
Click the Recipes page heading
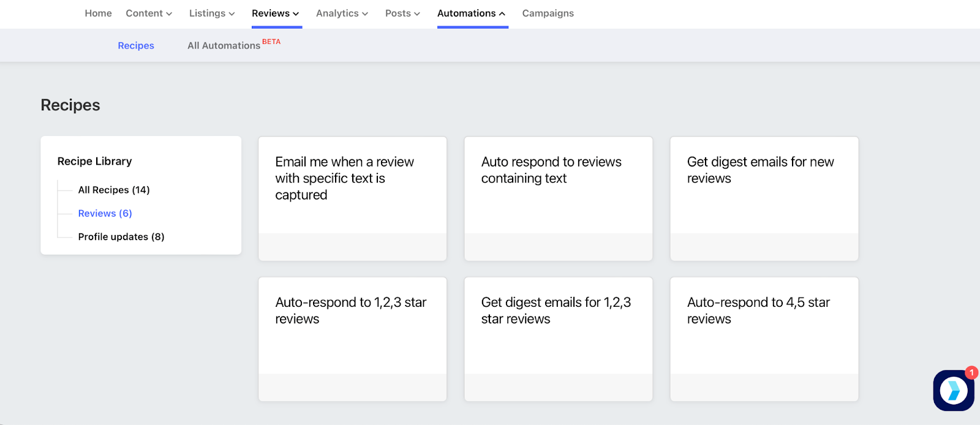point(70,105)
